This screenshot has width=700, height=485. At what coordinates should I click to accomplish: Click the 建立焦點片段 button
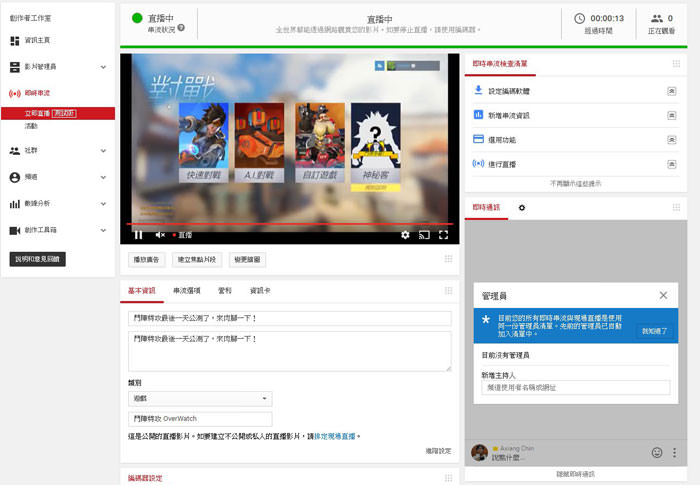[x=197, y=259]
